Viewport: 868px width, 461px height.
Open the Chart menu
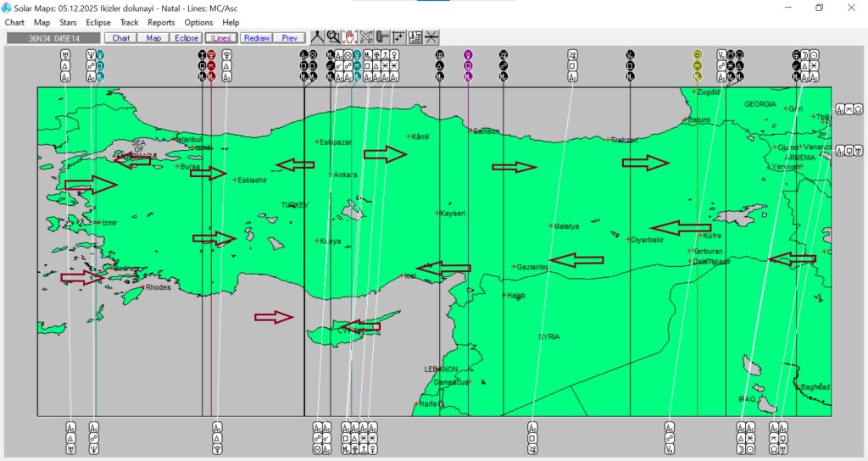[14, 23]
